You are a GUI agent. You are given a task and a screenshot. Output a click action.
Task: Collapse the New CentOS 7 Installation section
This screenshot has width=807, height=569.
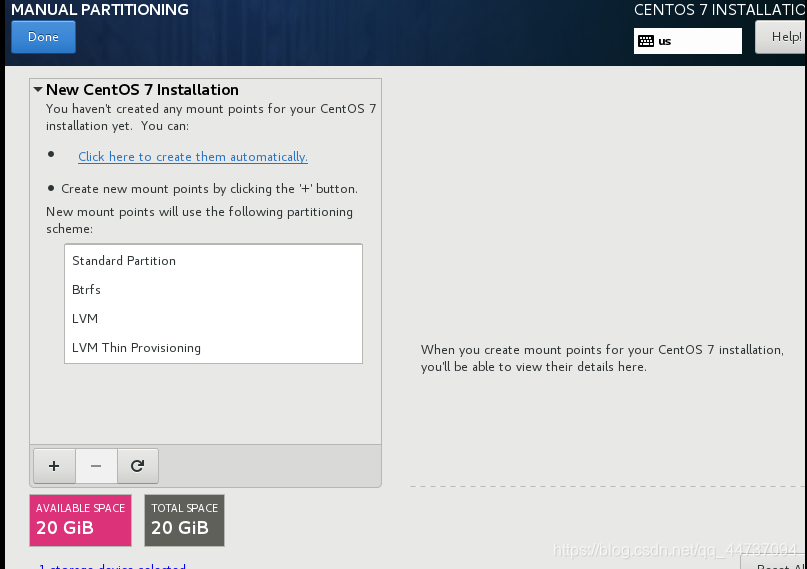(x=38, y=90)
